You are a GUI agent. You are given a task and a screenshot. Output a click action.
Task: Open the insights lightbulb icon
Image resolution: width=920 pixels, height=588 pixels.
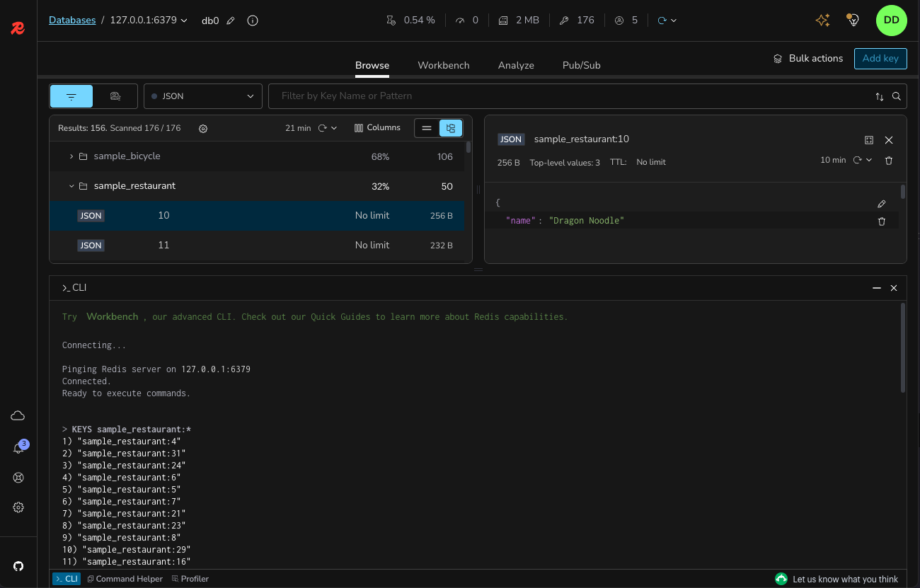853,21
